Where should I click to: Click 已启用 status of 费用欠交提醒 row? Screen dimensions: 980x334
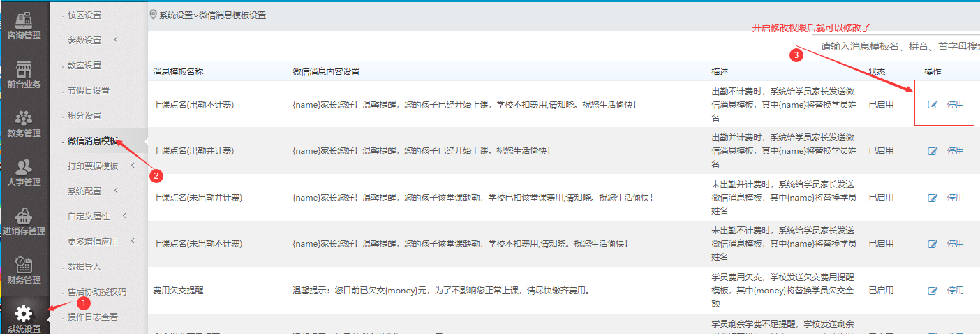tap(881, 291)
